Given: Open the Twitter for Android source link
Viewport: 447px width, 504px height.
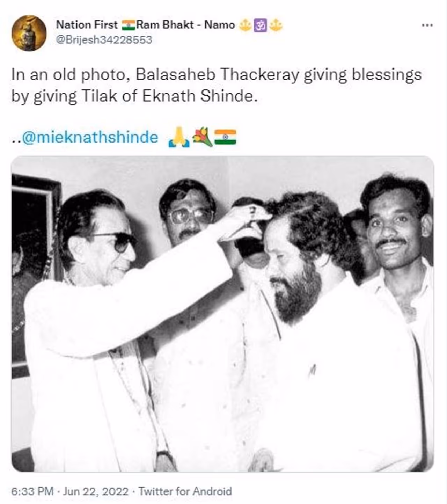Looking at the screenshot, I should coord(185,491).
